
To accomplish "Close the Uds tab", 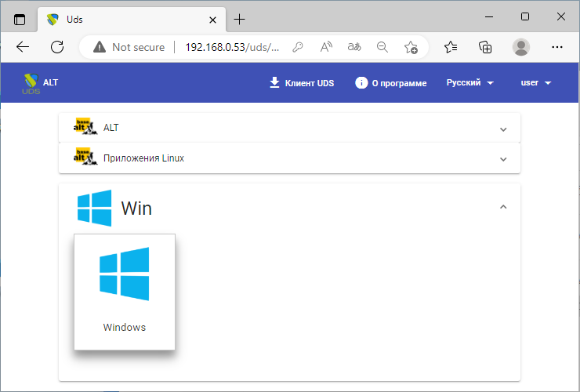I will [x=212, y=20].
